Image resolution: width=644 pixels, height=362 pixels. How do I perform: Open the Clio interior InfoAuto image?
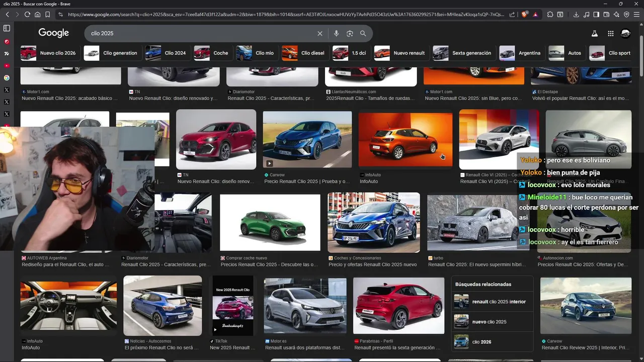[x=68, y=306]
